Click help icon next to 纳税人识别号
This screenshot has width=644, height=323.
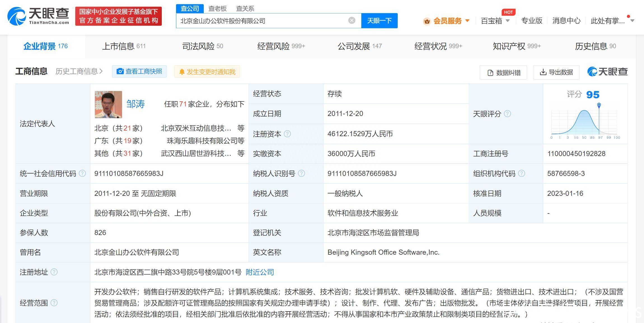coord(301,173)
